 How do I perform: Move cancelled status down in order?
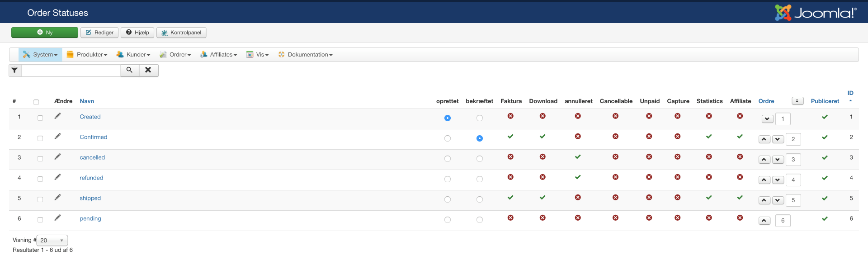tap(778, 160)
